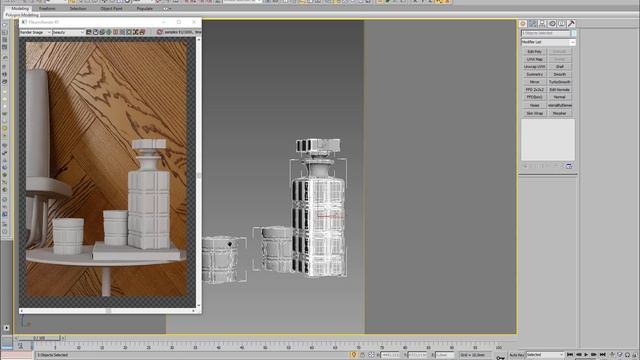Click the Go to End playback control

tap(602, 355)
